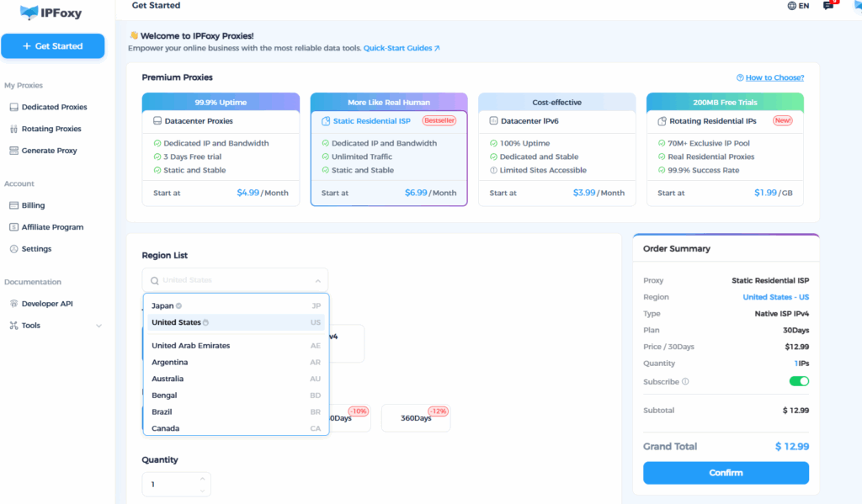Viewport: 862px width, 504px height.
Task: Turn off the Subscribe toggle
Action: point(798,382)
